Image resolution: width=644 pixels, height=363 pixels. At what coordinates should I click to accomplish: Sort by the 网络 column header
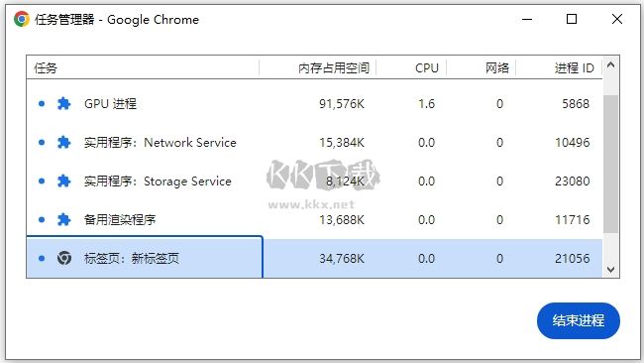click(481, 67)
